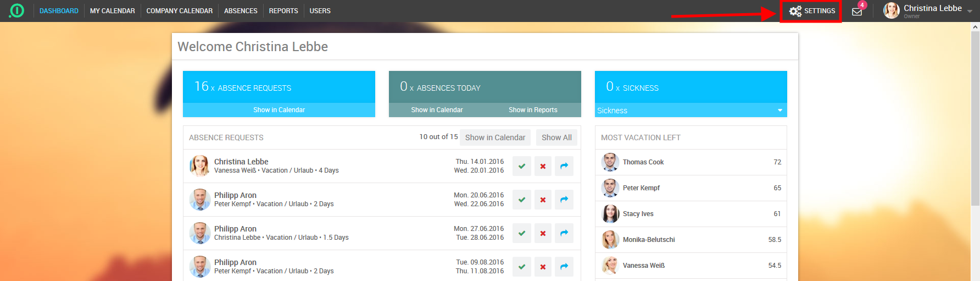Viewport: 980px width, 281px height.
Task: Show absence requests in calendar tile link
Action: click(x=279, y=110)
